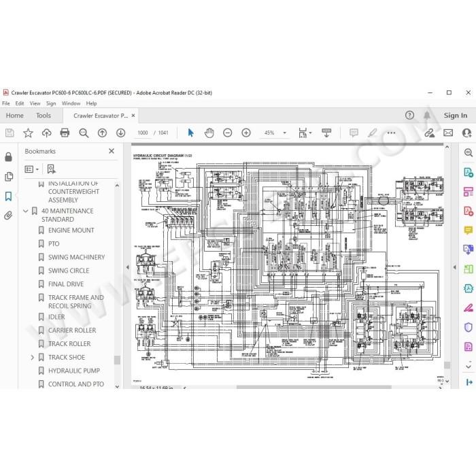Click the bookmarks panel scroll down arrow
Image resolution: width=476 pixels, height=476 pixels.
coord(117,386)
